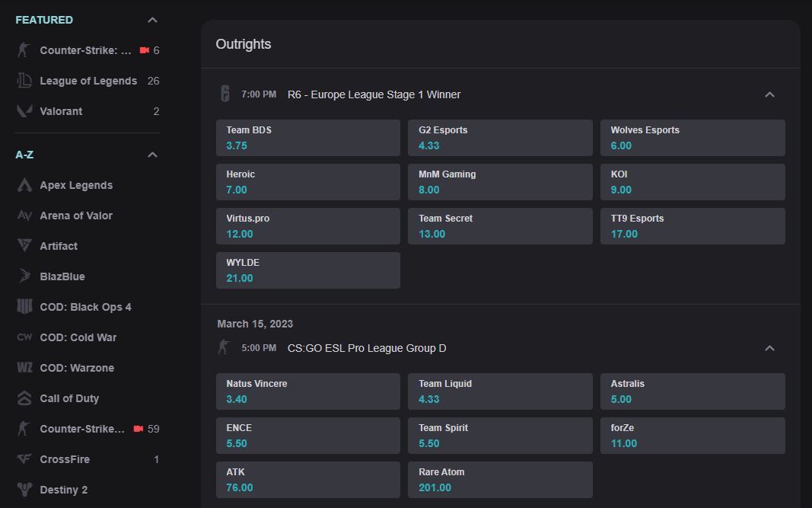Viewport: 812px width, 508px height.
Task: Collapse the A-Z games list
Action: [152, 155]
